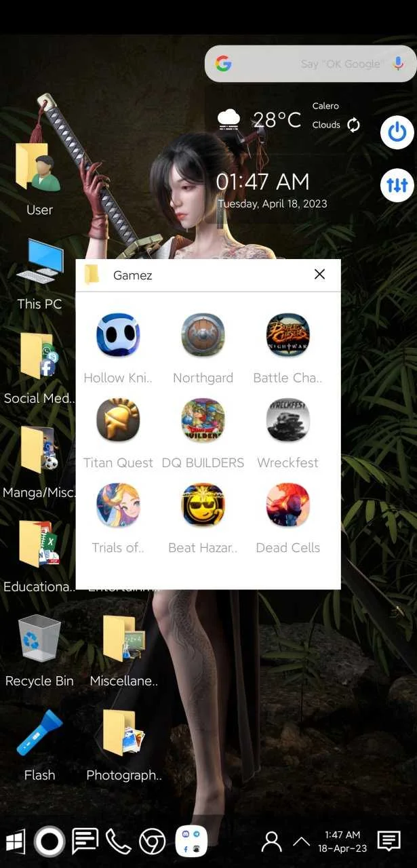Close the Gamez folder popup

pyautogui.click(x=319, y=274)
